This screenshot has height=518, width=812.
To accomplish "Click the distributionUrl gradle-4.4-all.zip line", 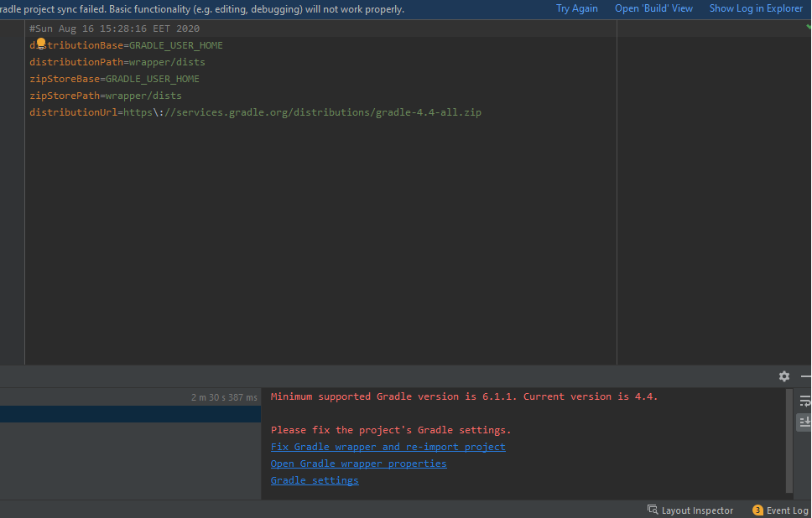I will coord(255,112).
